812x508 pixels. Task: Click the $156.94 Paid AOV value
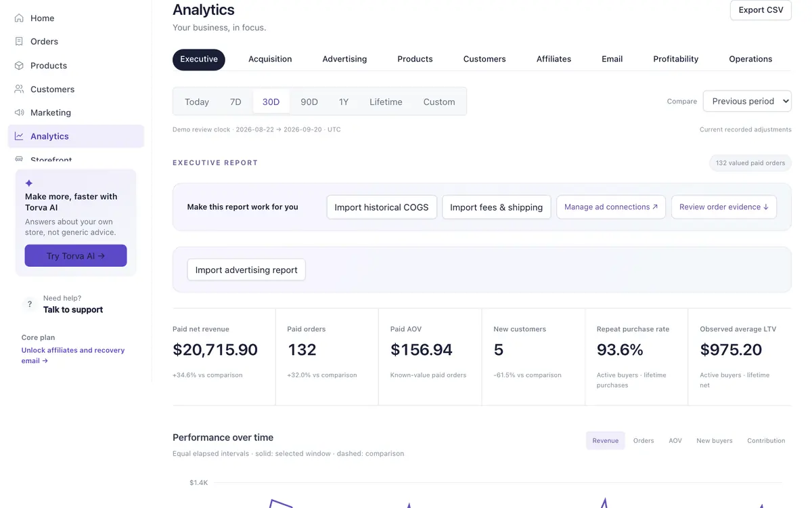[422, 350]
